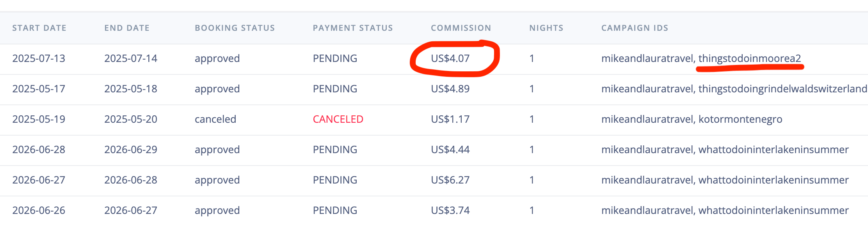Select the US$3.74 commission in last row

coord(450,210)
